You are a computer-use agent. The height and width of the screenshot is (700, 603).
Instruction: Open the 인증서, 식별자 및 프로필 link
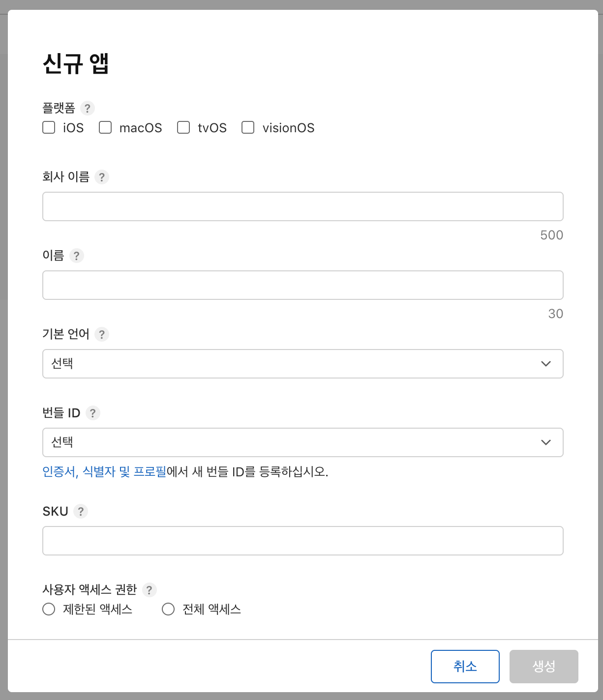104,472
